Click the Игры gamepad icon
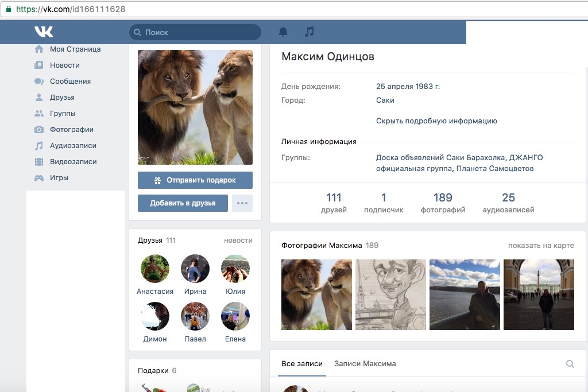Screen dimensions: 588x392 (x=39, y=178)
